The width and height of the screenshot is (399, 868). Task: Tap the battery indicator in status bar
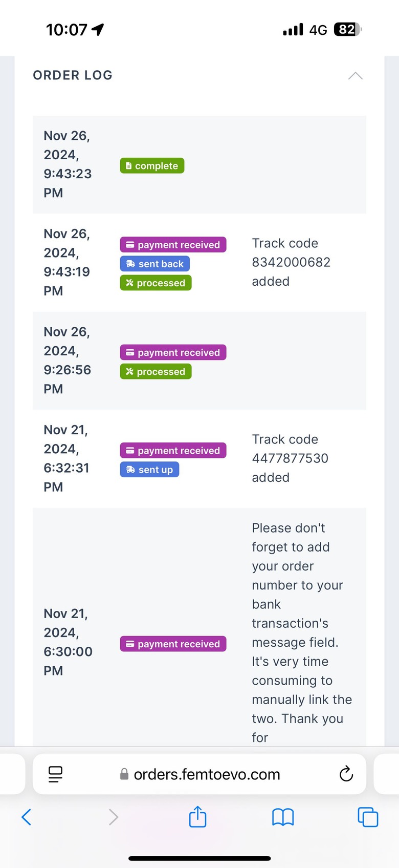tap(347, 30)
